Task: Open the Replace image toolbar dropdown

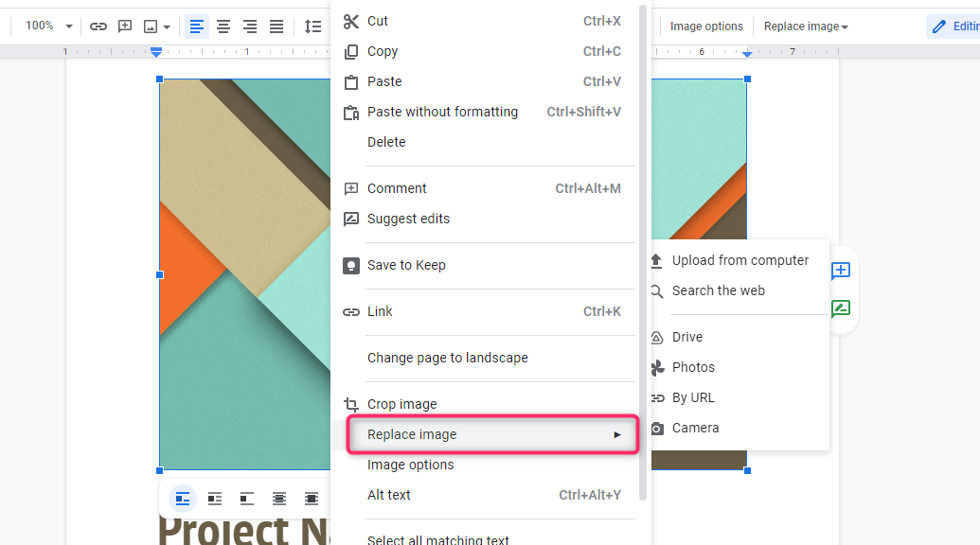Action: pos(806,26)
